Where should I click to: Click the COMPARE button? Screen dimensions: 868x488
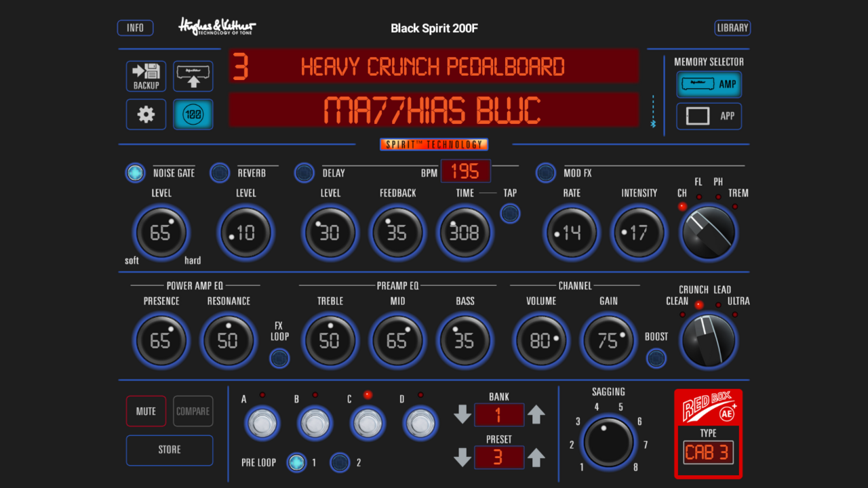(x=193, y=411)
